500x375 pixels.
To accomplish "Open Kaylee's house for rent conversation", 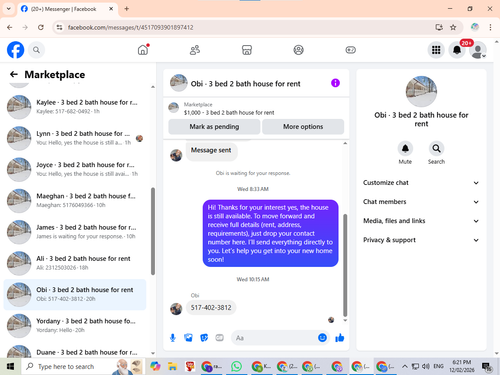I will point(75,107).
